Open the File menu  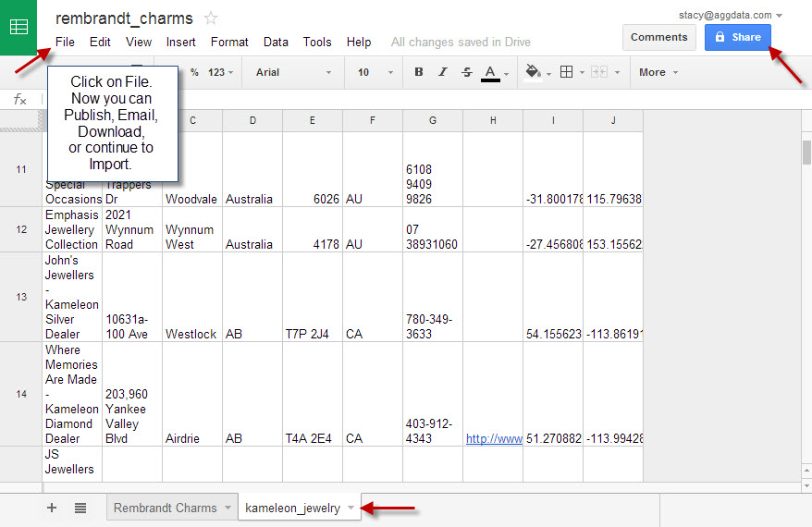click(66, 42)
